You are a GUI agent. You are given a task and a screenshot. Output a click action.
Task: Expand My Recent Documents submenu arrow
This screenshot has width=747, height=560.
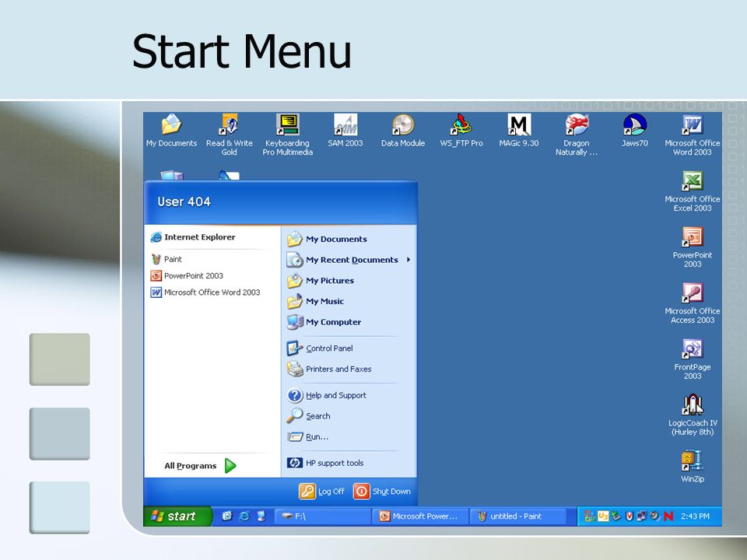pos(409,260)
